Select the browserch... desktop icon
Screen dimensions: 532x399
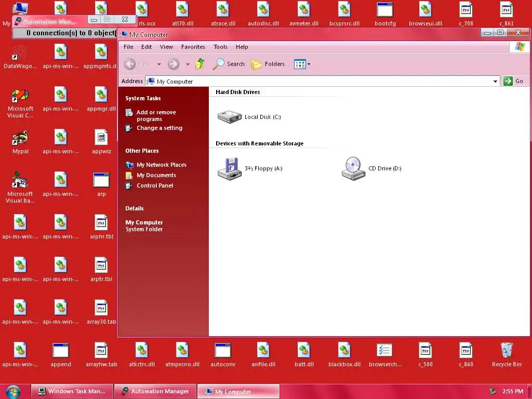point(385,355)
